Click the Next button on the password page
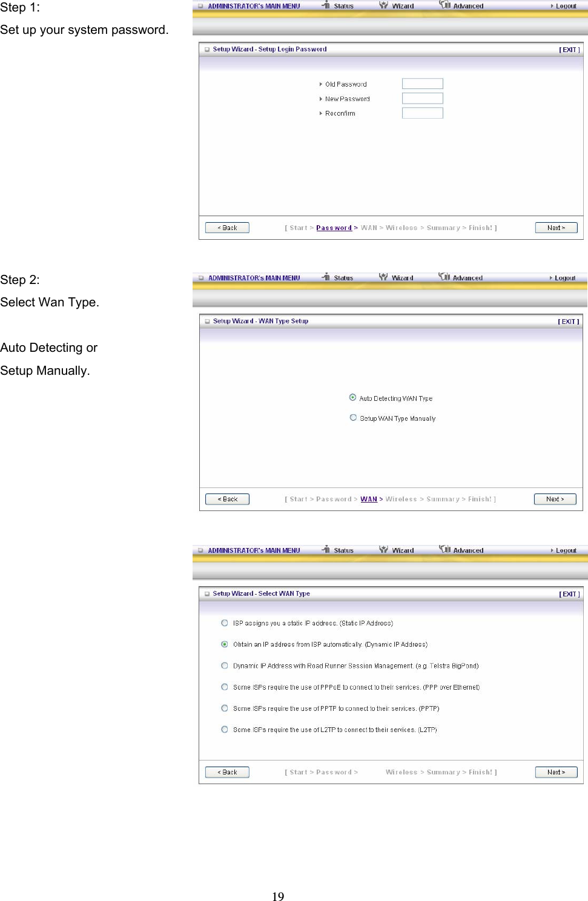This screenshot has height=901, width=588. click(555, 227)
